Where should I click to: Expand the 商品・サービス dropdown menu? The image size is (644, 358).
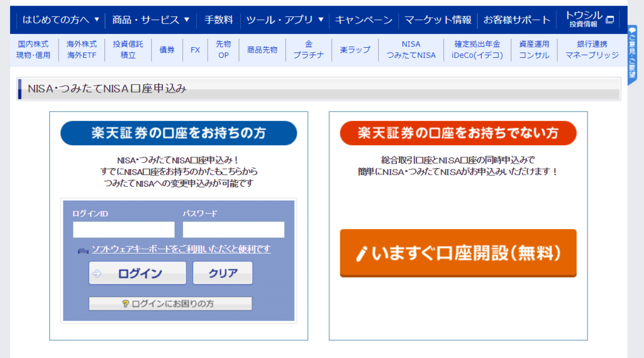tap(151, 20)
